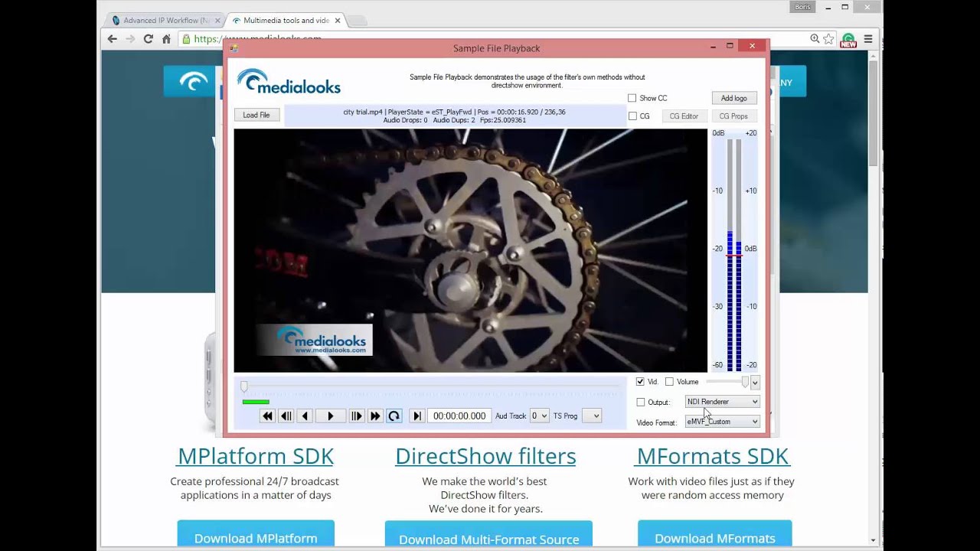Image resolution: width=980 pixels, height=551 pixels.
Task: Click Sample File Playback window title icon
Action: [234, 48]
